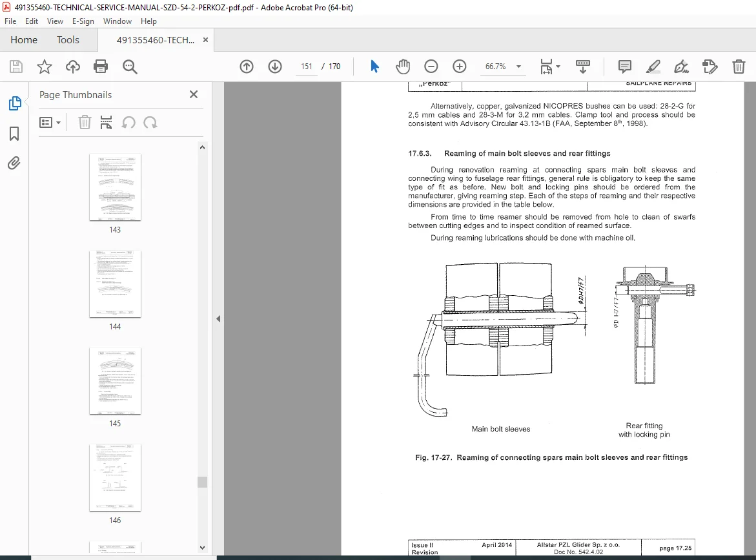Open the View menu
The height and width of the screenshot is (560, 756).
point(55,21)
